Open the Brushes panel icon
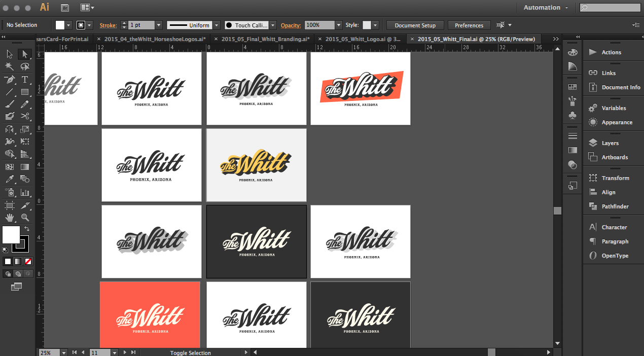The image size is (644, 356). tap(573, 101)
